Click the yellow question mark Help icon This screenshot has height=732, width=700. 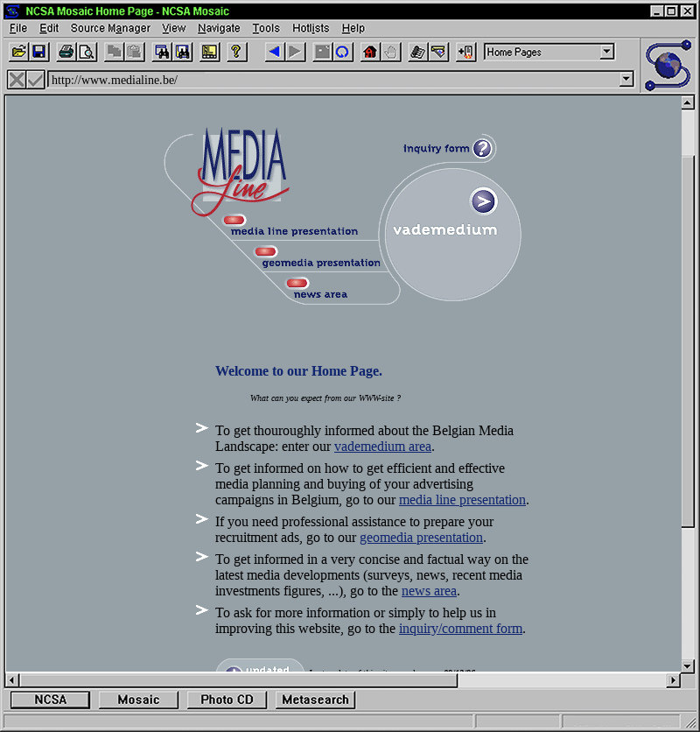(x=235, y=53)
